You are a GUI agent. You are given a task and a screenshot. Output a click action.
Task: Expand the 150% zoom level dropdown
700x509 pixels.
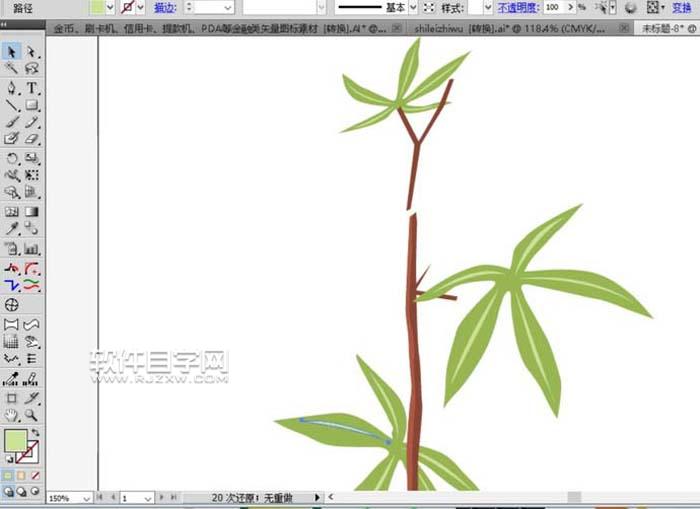point(86,497)
